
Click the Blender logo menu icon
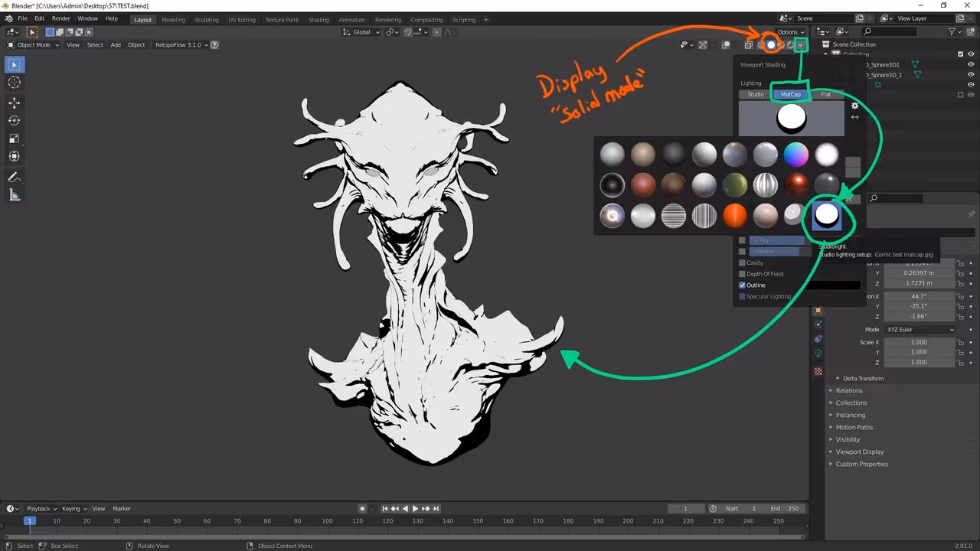[x=8, y=18]
